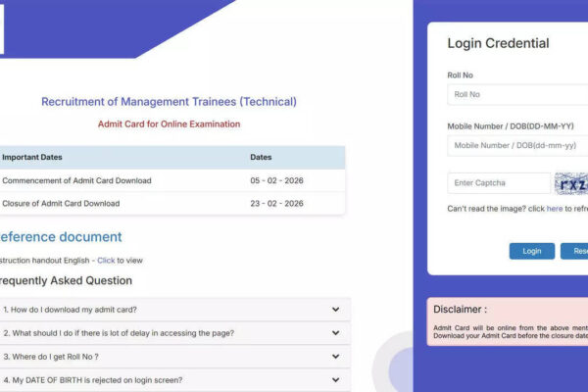Click chevron beside 'Where do I get Roll No ?'
This screenshot has height=392, width=588.
click(x=335, y=357)
